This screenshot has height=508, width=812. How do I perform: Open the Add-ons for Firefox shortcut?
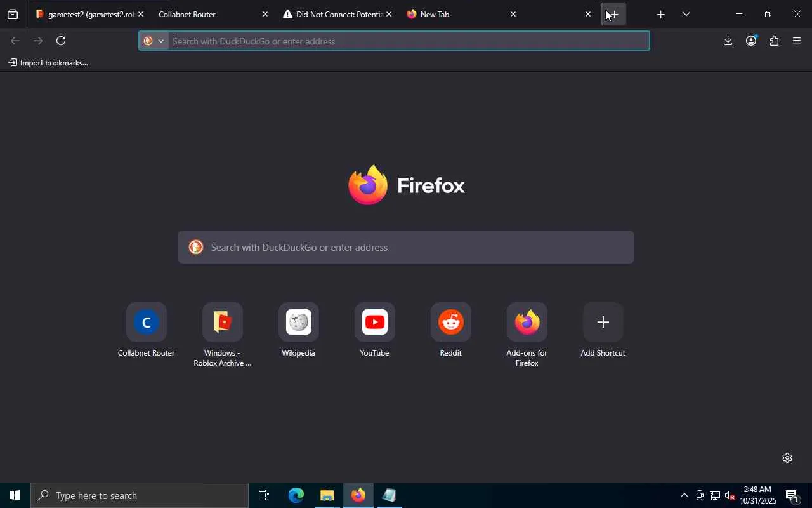tap(527, 335)
